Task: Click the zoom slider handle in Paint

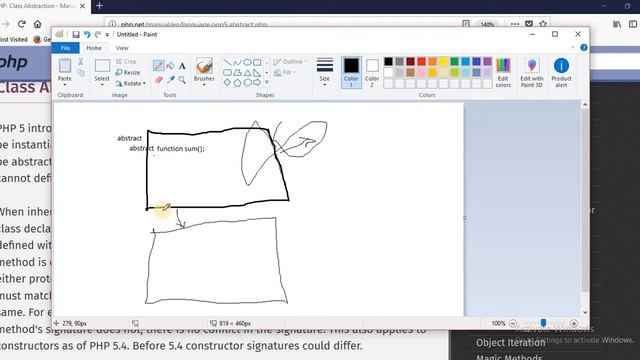Action: (x=543, y=323)
